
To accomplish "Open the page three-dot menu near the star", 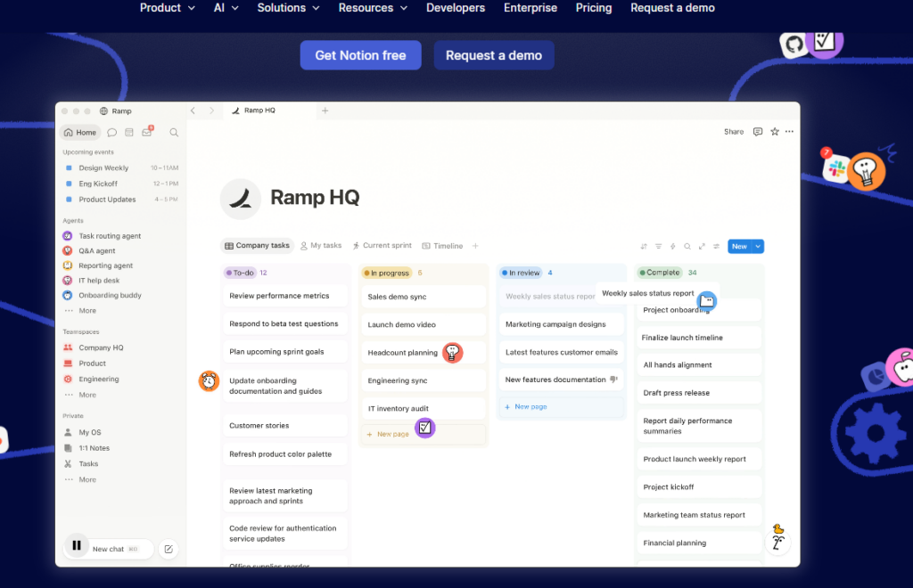I will [790, 132].
